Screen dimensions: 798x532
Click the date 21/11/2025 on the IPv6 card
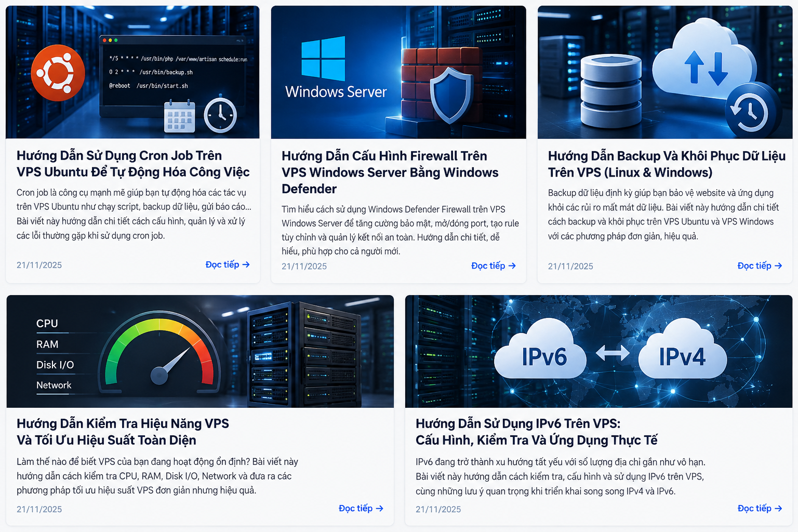[x=438, y=509]
